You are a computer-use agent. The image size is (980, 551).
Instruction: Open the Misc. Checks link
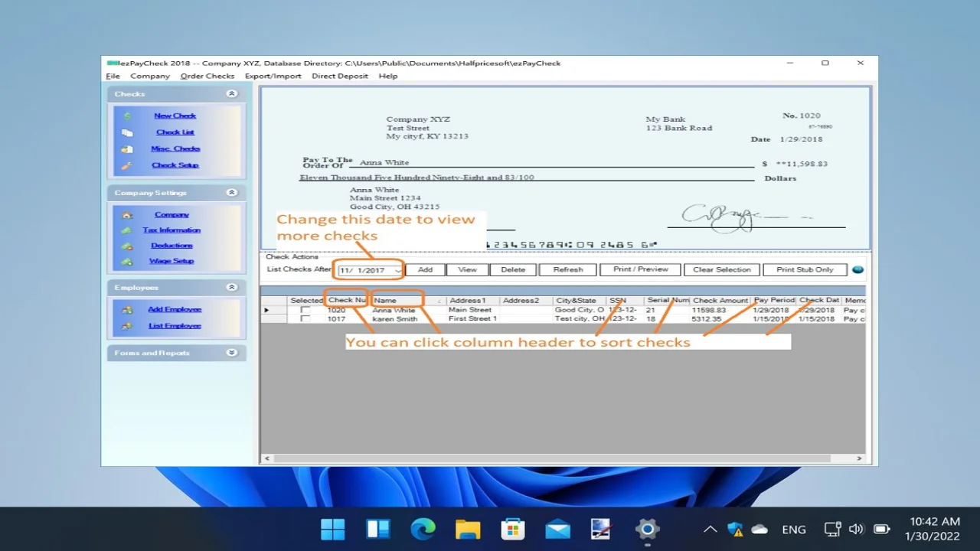[175, 148]
